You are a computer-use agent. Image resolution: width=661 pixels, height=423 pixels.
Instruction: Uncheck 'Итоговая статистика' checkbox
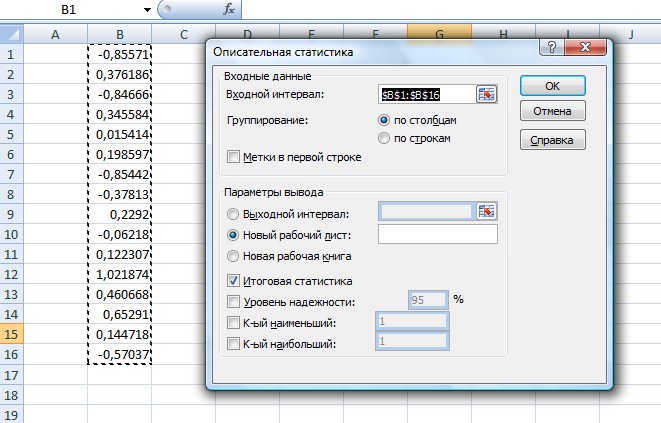point(233,281)
